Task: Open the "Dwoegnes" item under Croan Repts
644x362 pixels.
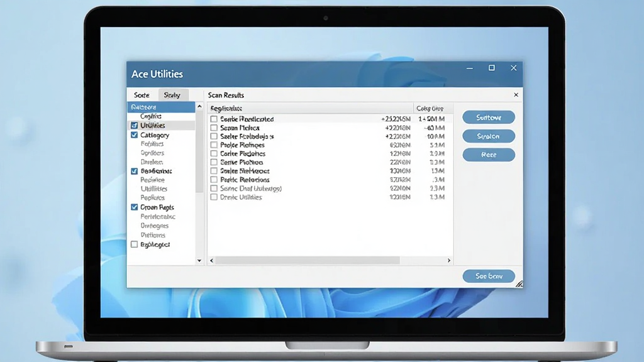Action: point(155,226)
